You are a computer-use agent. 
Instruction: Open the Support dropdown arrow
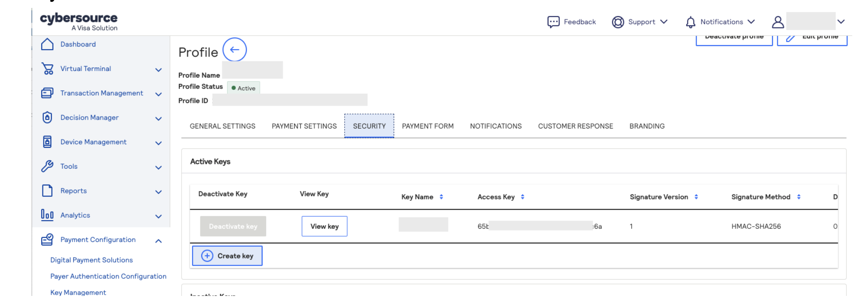(664, 21)
